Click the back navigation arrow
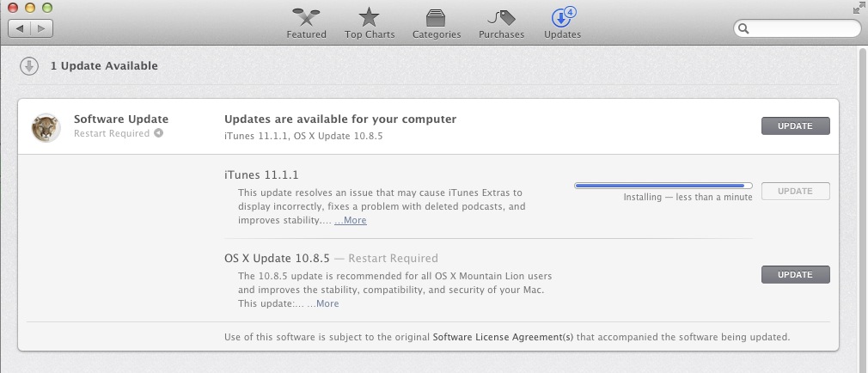The width and height of the screenshot is (868, 373). [x=20, y=28]
